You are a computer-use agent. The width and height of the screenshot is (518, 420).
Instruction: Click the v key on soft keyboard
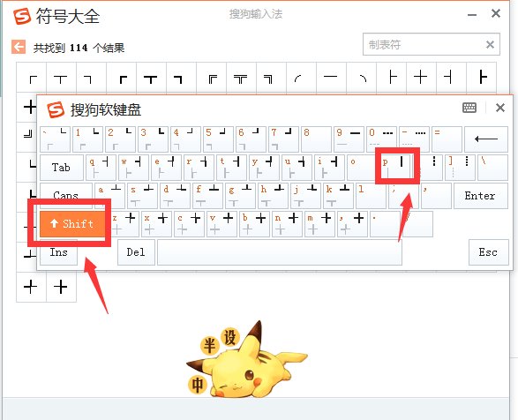coord(222,224)
